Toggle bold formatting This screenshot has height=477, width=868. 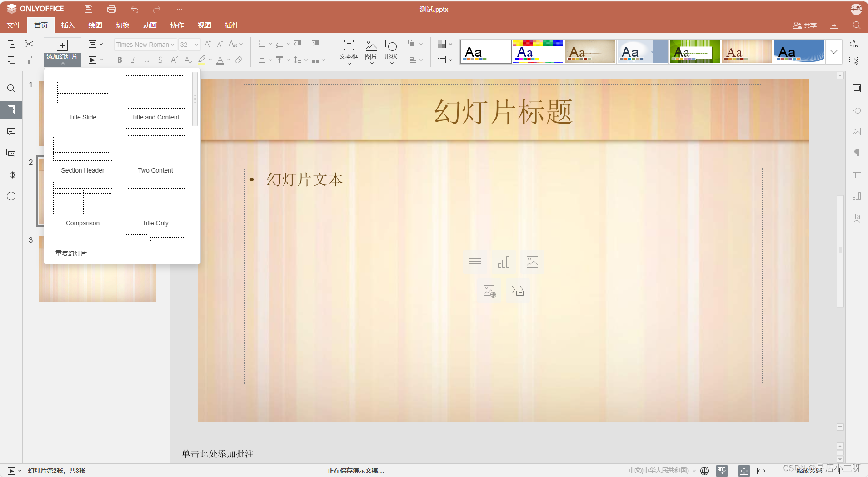pos(120,60)
